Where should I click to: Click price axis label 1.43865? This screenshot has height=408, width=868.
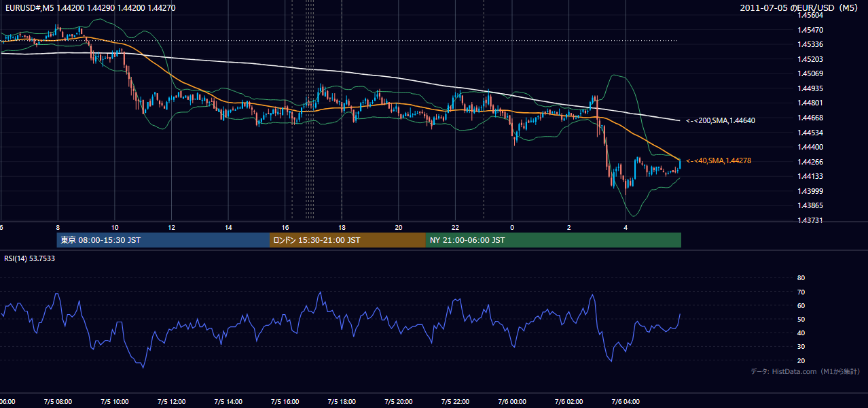[811, 205]
